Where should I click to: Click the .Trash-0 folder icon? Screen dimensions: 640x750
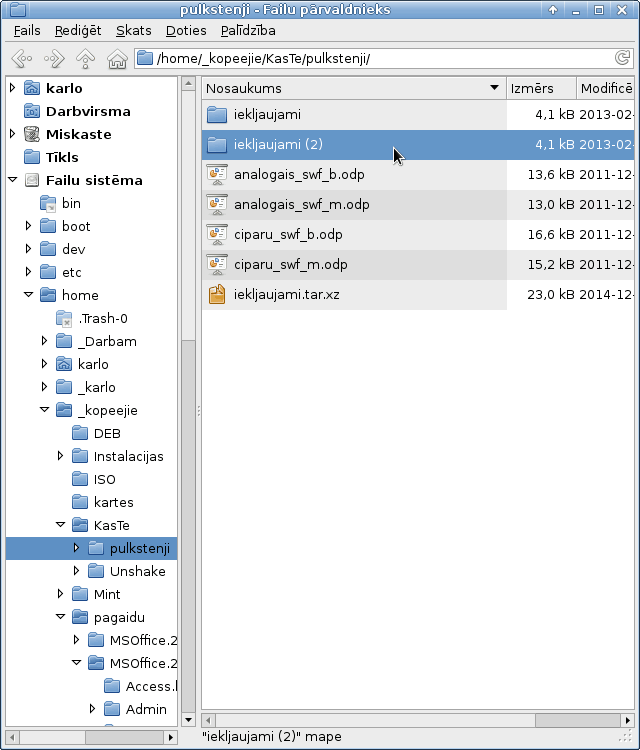[x=64, y=319]
